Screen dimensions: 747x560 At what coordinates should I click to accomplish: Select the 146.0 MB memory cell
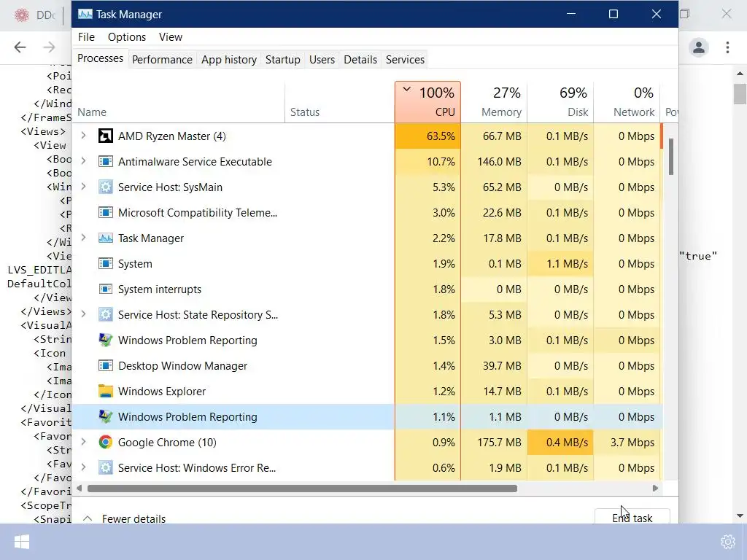[494, 161]
